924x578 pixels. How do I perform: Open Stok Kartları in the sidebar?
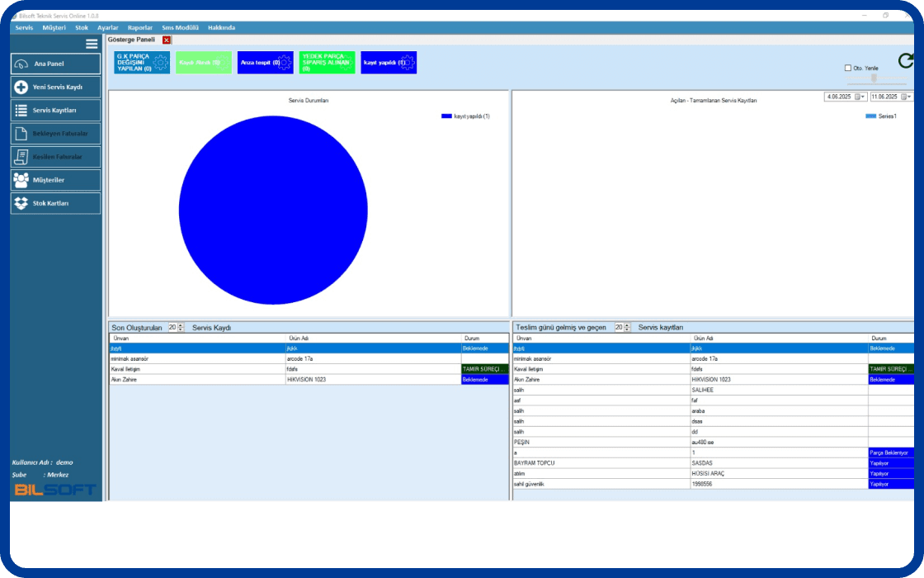55,203
